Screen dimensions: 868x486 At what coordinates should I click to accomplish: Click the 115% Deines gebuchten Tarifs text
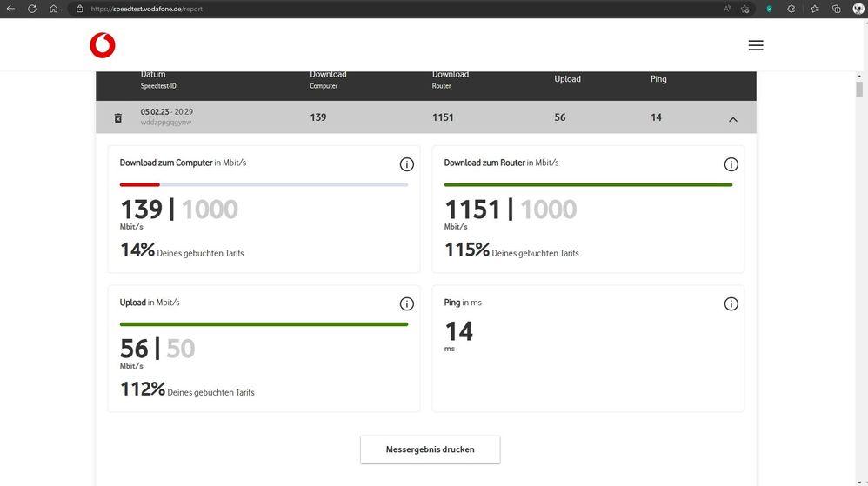click(x=511, y=250)
